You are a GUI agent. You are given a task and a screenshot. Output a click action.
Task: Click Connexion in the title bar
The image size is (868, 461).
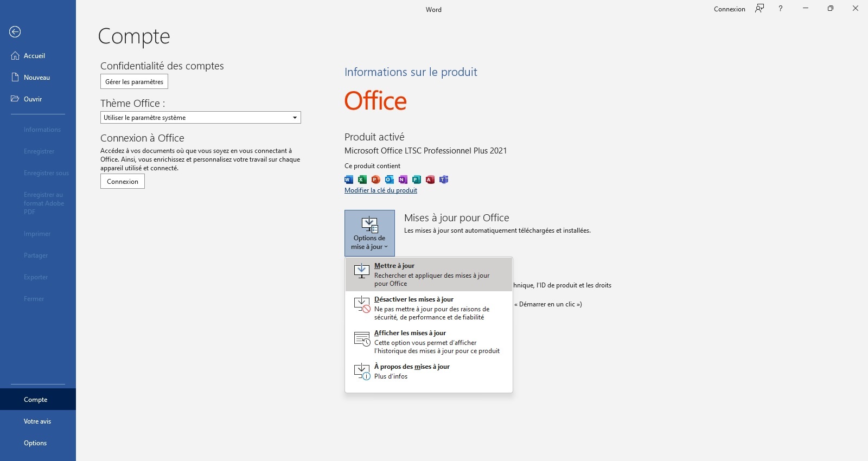tap(730, 9)
